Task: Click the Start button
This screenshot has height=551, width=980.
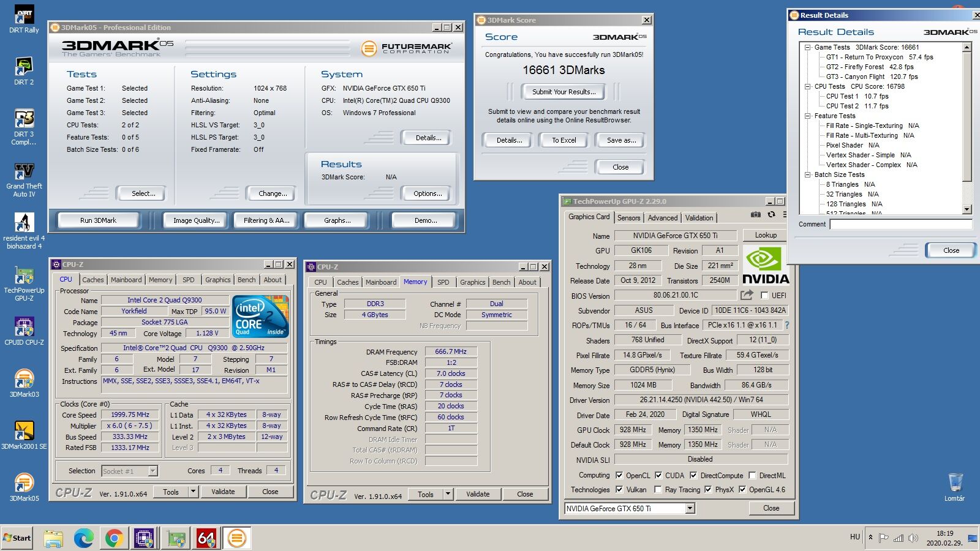Action: 17,538
